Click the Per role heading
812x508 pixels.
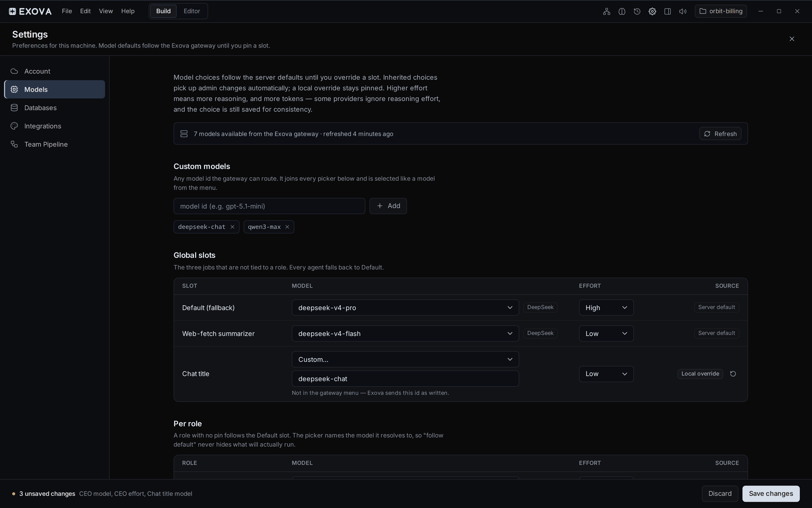188,423
